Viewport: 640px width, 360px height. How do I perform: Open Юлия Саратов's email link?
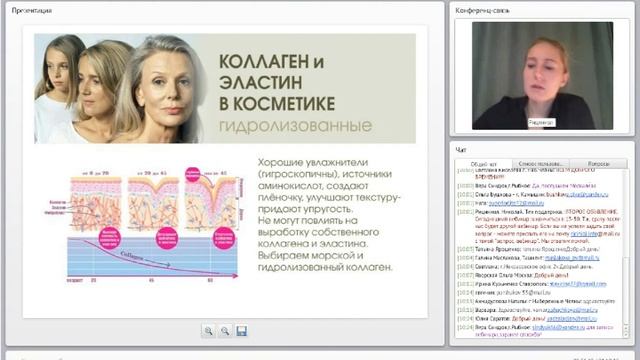(x=571, y=318)
